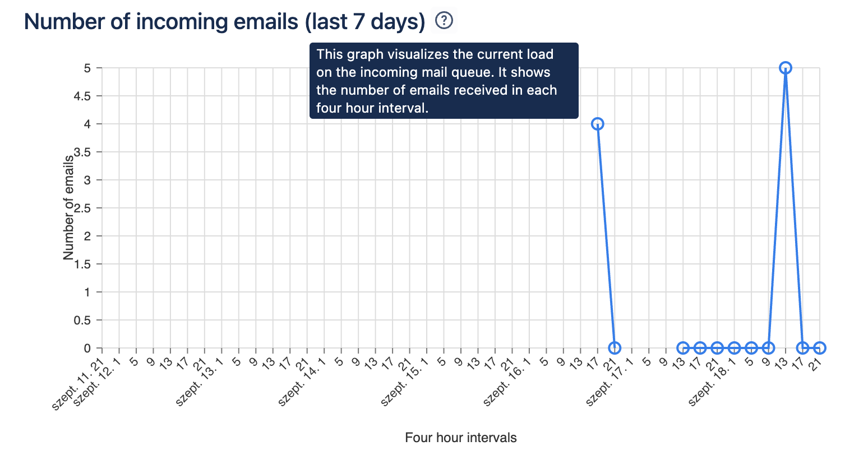
Task: Select first data point after the line gap
Action: pyautogui.click(x=683, y=348)
